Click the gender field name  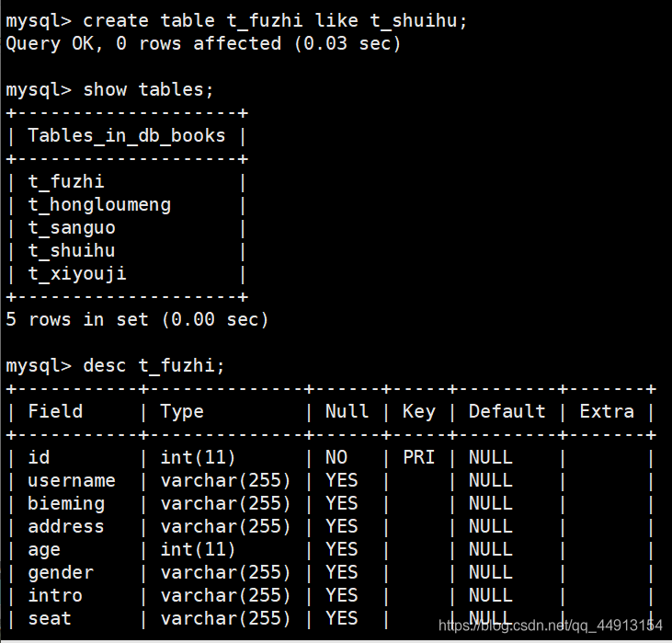click(x=61, y=573)
